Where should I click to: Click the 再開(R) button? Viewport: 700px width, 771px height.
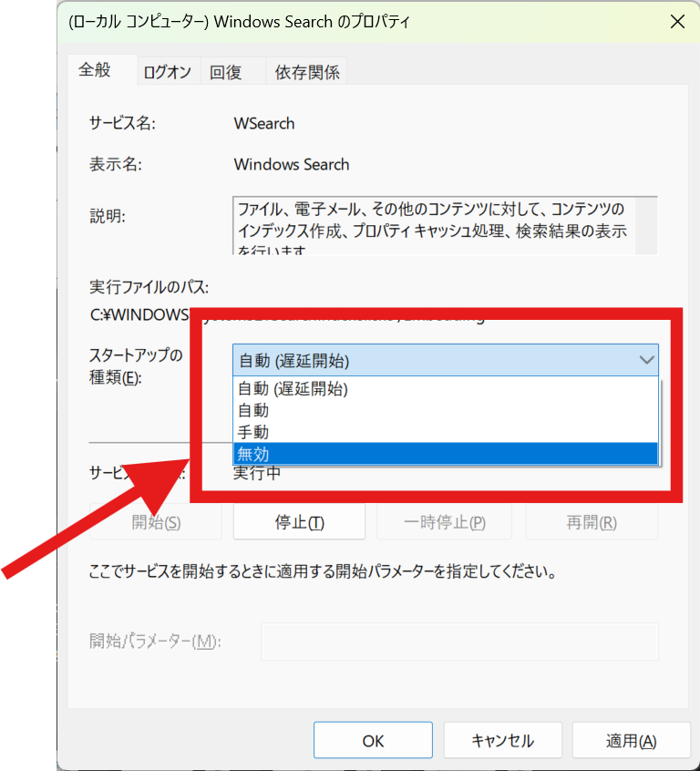click(x=592, y=521)
